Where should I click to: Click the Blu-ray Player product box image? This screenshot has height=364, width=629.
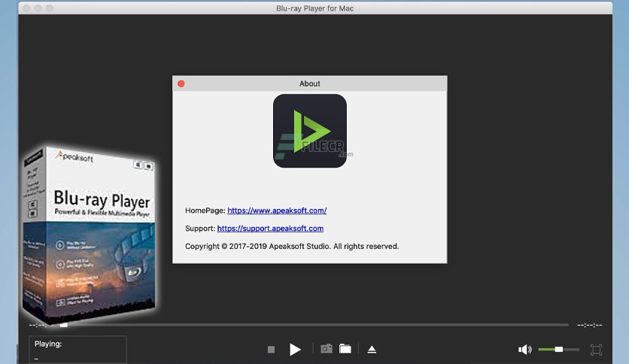[x=89, y=235]
